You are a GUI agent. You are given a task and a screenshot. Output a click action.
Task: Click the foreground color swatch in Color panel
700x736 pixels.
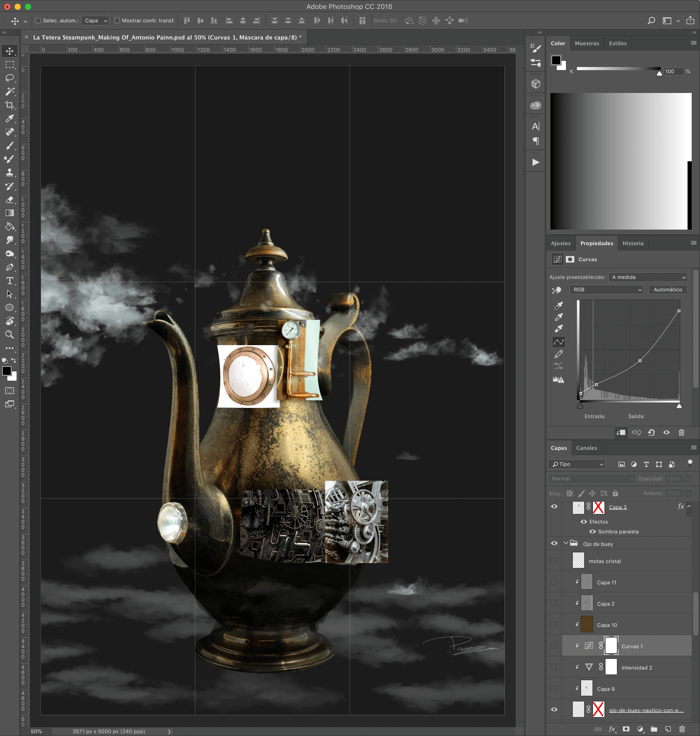(x=556, y=60)
